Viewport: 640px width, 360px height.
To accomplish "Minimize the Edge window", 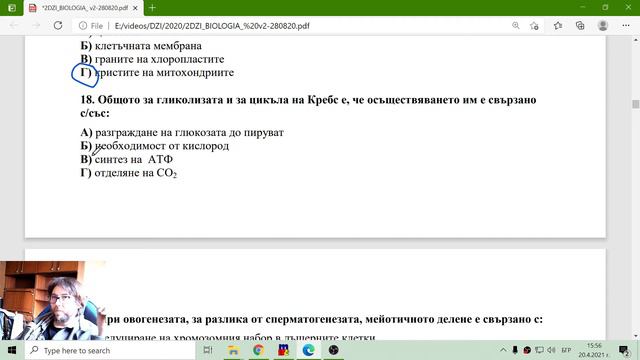I will [583, 7].
